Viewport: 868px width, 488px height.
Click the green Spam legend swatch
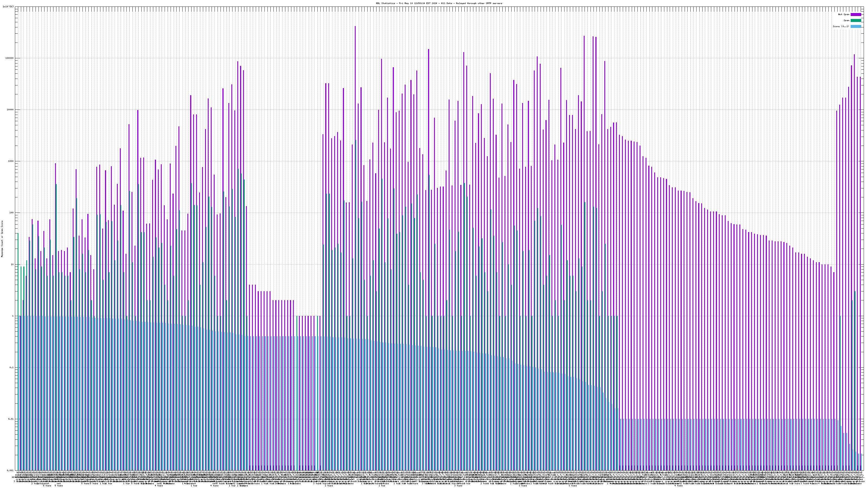(x=856, y=21)
